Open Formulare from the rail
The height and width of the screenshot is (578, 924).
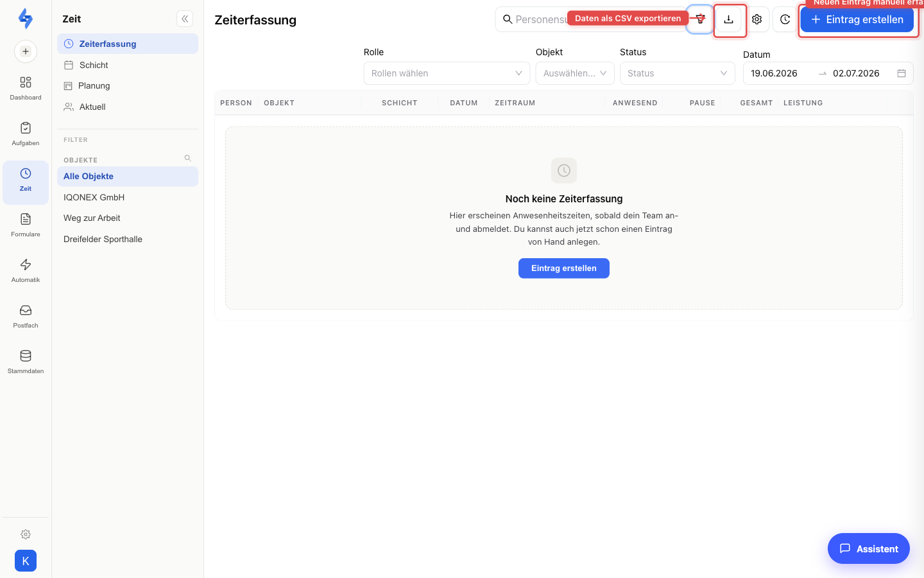26,225
